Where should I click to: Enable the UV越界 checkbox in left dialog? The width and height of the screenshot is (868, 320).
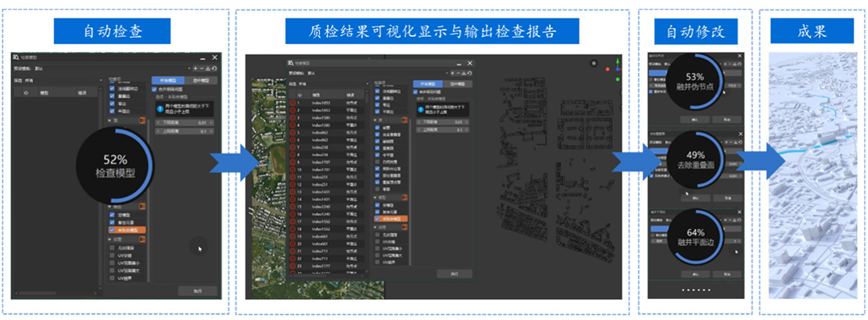point(113,278)
